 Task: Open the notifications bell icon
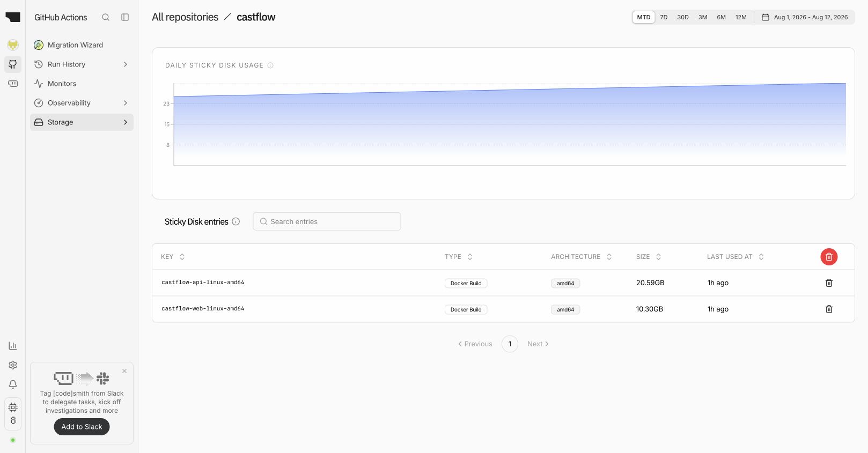pos(13,384)
